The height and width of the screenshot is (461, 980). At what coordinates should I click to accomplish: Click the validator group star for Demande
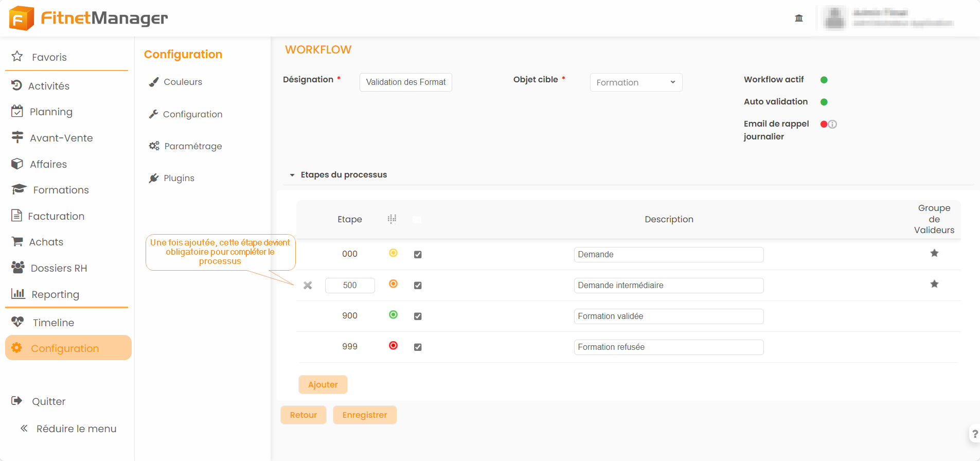(934, 253)
